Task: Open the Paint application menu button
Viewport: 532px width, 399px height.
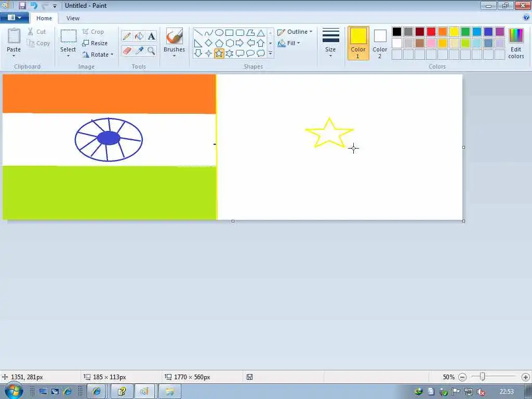Action: tap(14, 18)
